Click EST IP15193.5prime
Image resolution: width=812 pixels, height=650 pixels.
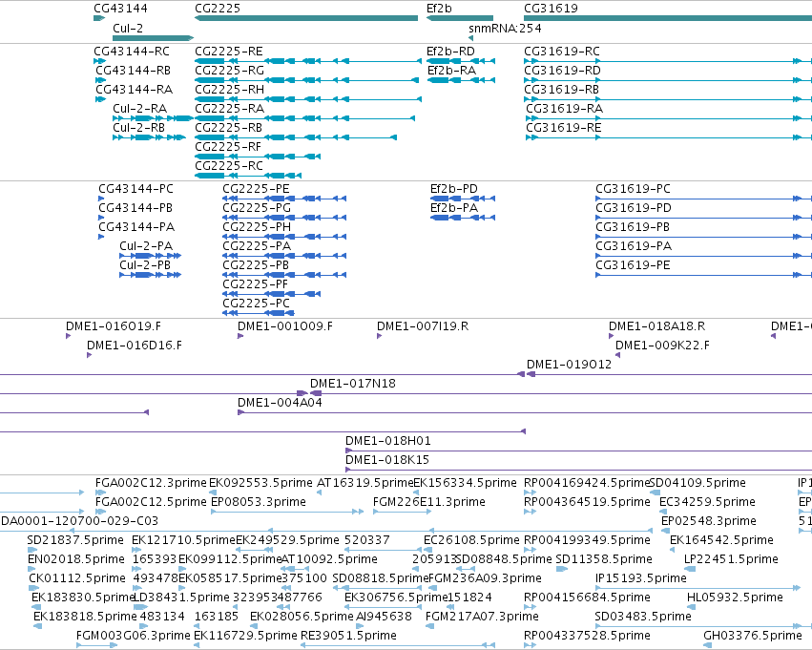pos(641,579)
